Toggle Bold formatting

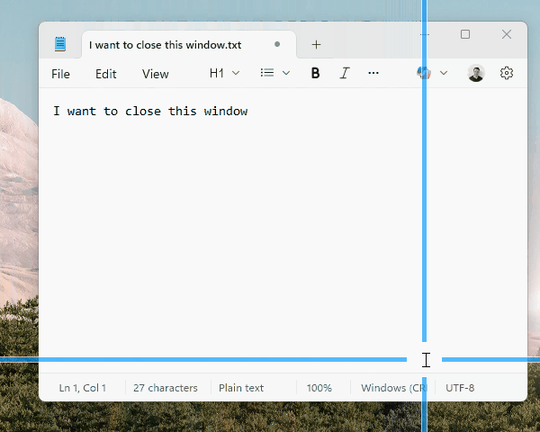pos(315,73)
